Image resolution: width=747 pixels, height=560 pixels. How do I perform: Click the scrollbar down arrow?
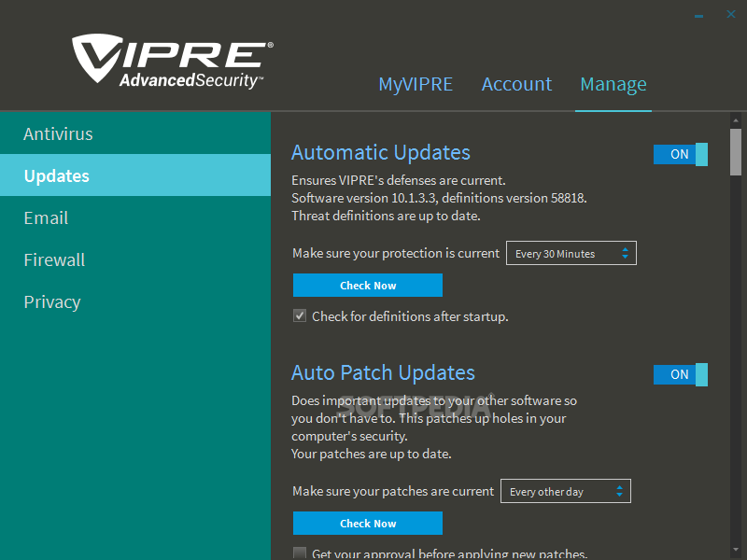(736, 551)
